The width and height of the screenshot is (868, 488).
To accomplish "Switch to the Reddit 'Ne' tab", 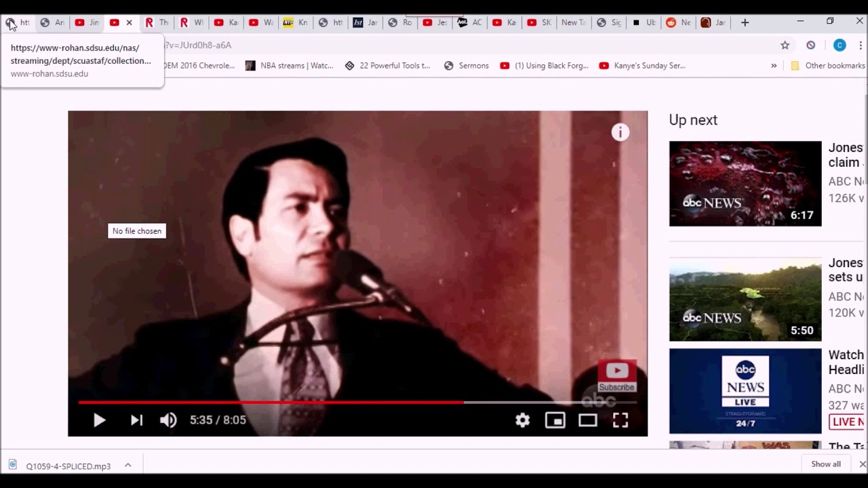I will [678, 22].
